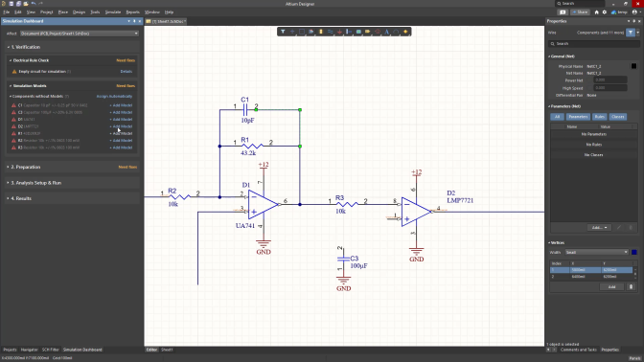644x362 pixels.
Task: Click the blue wire color swatch next to Width
Action: click(634, 252)
